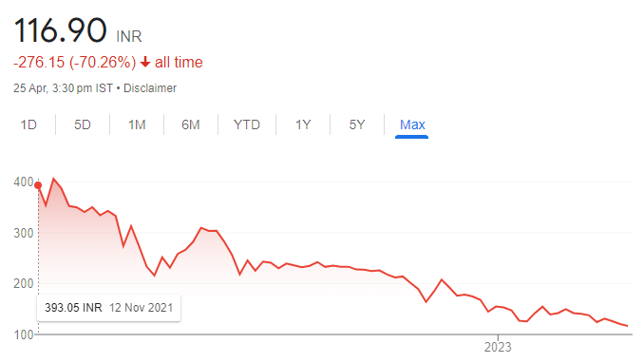This screenshot has height=363, width=644.
Task: Click the 200 y-axis label
Action: pyautogui.click(x=24, y=284)
